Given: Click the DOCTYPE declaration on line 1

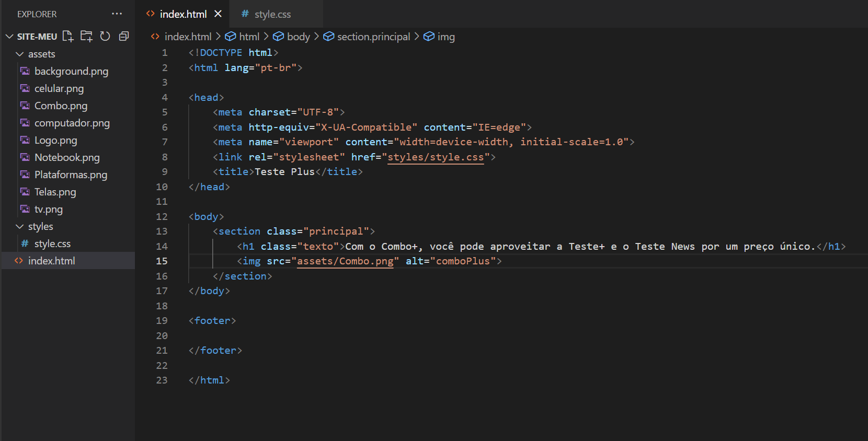Looking at the screenshot, I should (233, 52).
